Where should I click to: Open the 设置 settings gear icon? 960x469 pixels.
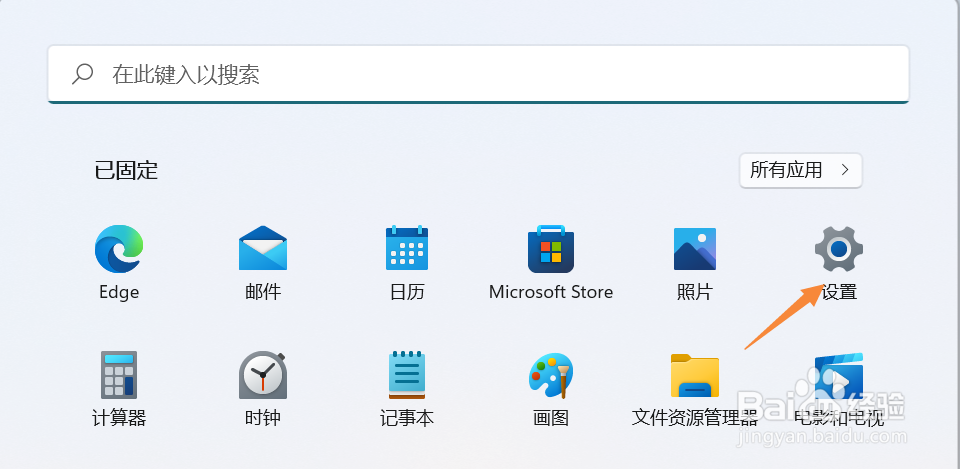[839, 249]
